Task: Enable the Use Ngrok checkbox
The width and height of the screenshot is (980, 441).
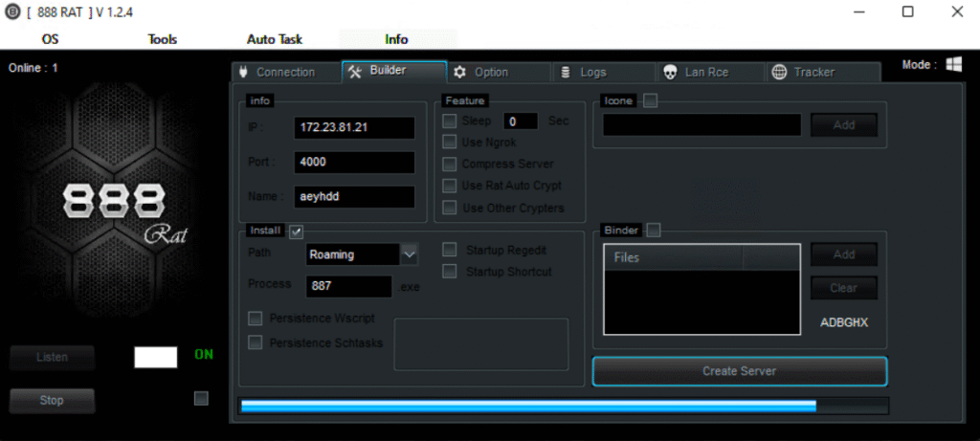Action: click(x=449, y=142)
